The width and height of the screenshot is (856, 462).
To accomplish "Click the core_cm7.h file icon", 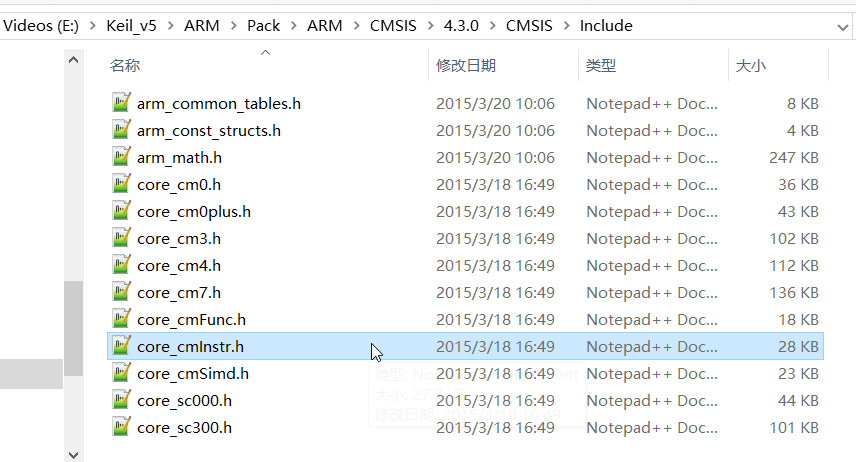I will (121, 292).
